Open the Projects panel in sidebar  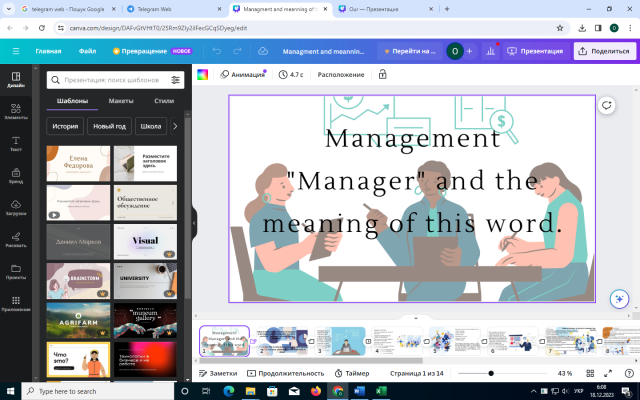click(x=16, y=271)
